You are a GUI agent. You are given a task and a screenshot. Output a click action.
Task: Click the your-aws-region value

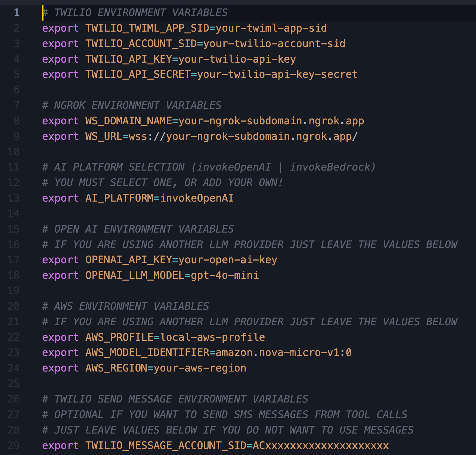[x=200, y=368]
